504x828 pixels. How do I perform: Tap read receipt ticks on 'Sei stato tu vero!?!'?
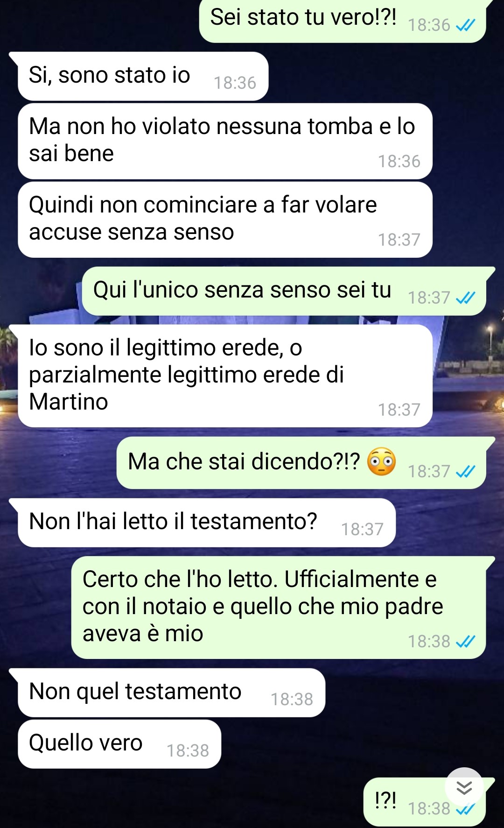pos(465,25)
